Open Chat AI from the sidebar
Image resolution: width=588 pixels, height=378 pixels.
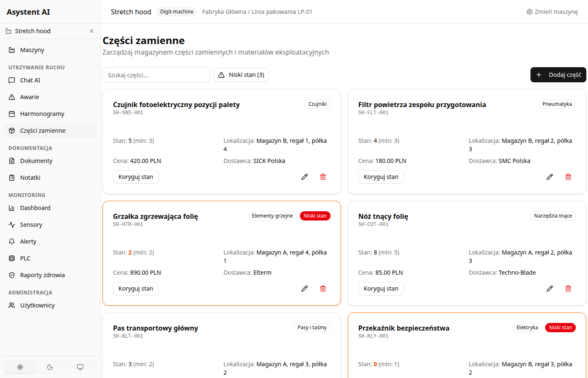pyautogui.click(x=30, y=80)
